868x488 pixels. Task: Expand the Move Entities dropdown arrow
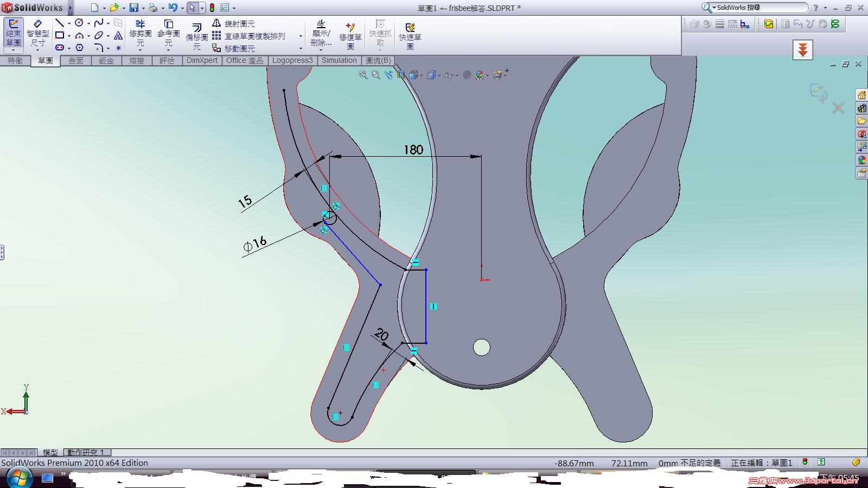tap(301, 48)
